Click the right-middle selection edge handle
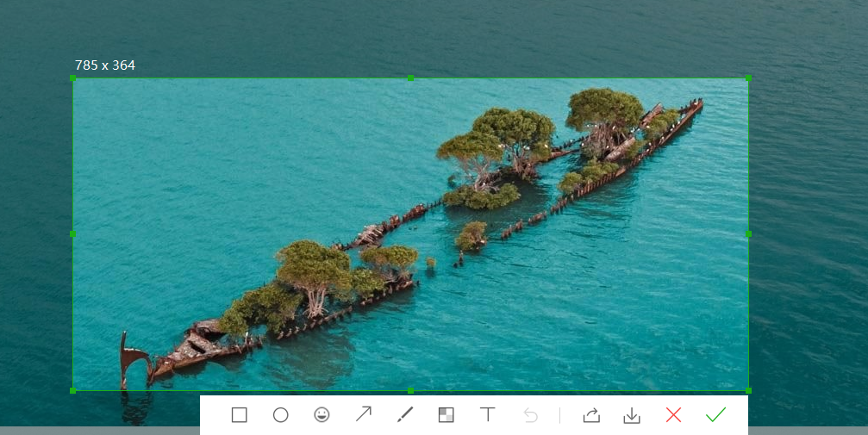 748,234
